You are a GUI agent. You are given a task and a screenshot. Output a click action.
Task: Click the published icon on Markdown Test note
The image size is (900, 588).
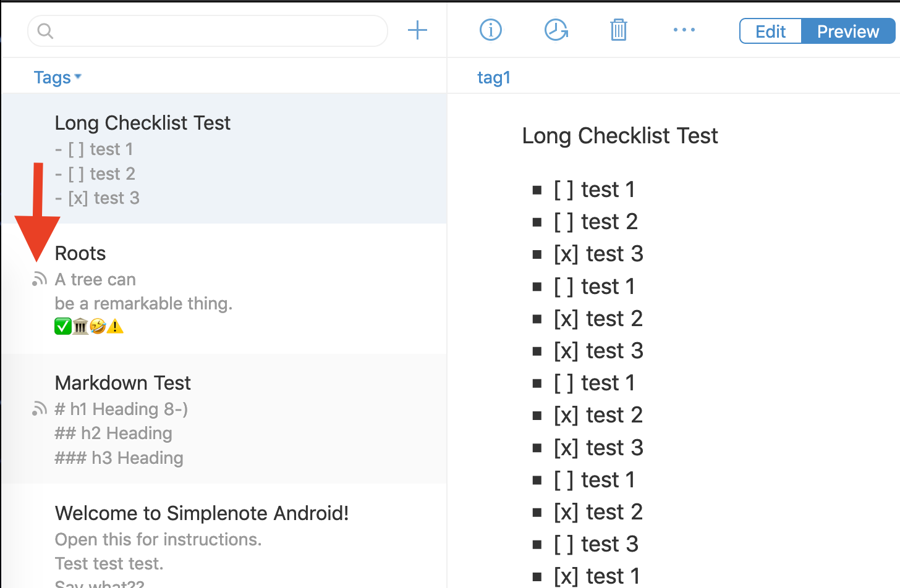pos(38,409)
